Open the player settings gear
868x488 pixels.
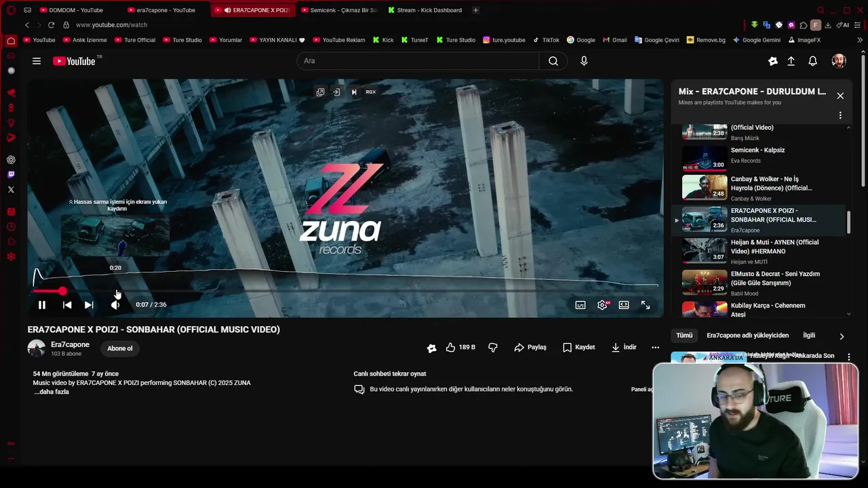point(602,305)
